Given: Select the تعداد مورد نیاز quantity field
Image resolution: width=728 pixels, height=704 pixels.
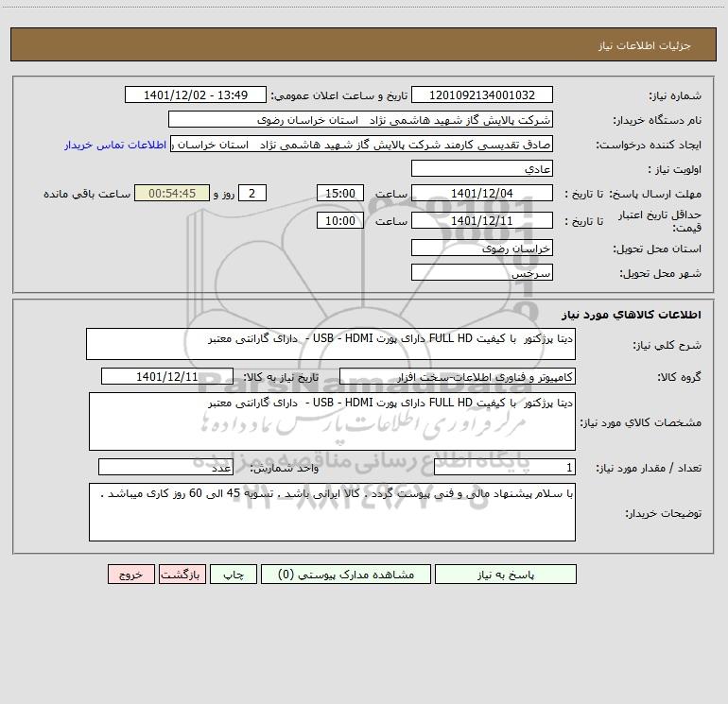Looking at the screenshot, I should [505, 467].
